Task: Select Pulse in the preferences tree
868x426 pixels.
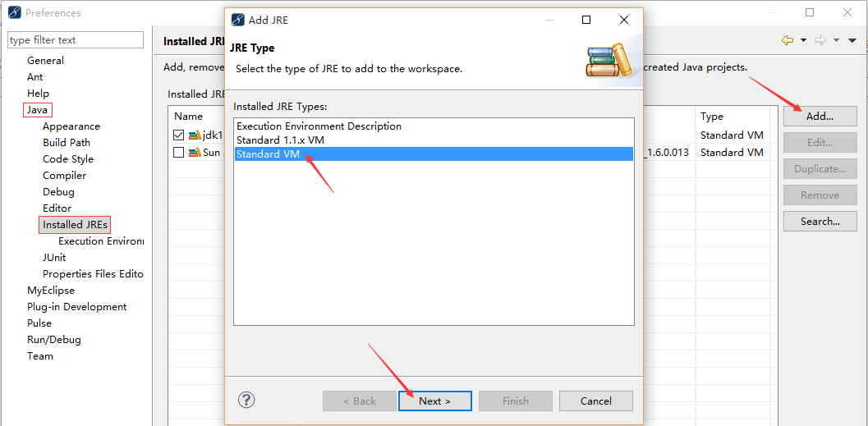Action: tap(39, 323)
